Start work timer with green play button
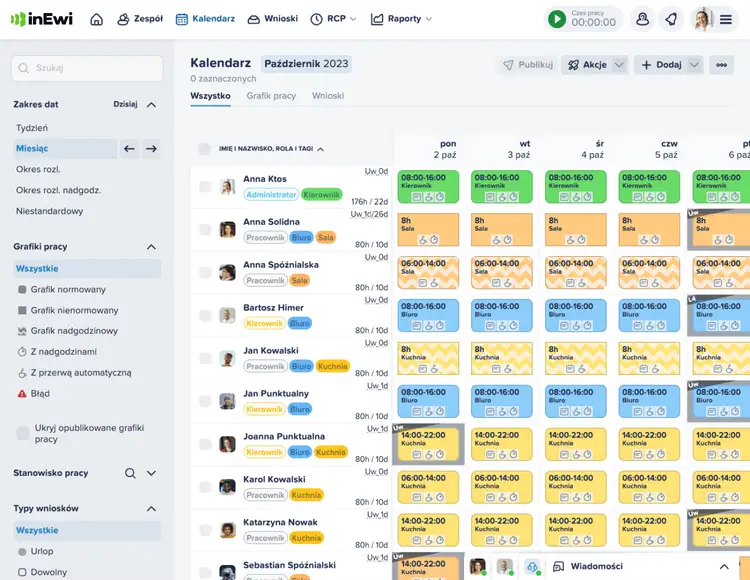 (557, 19)
